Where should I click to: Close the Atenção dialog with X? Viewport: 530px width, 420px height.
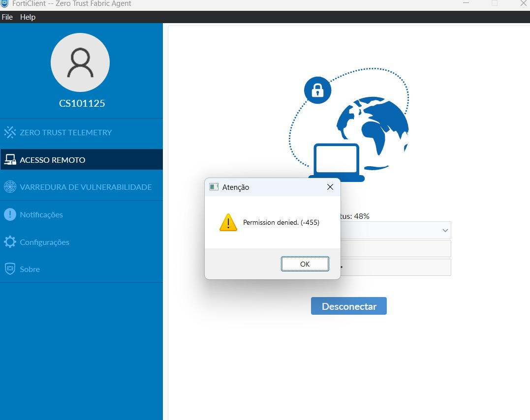click(330, 187)
